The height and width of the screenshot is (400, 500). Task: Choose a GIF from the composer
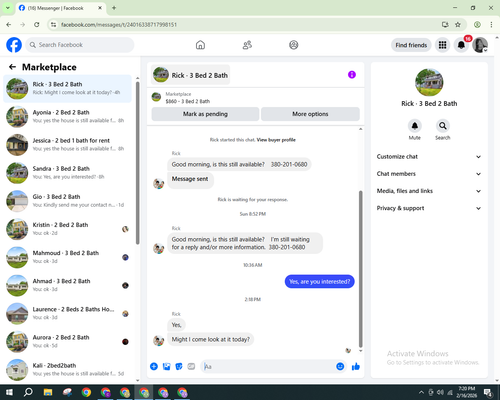191,367
